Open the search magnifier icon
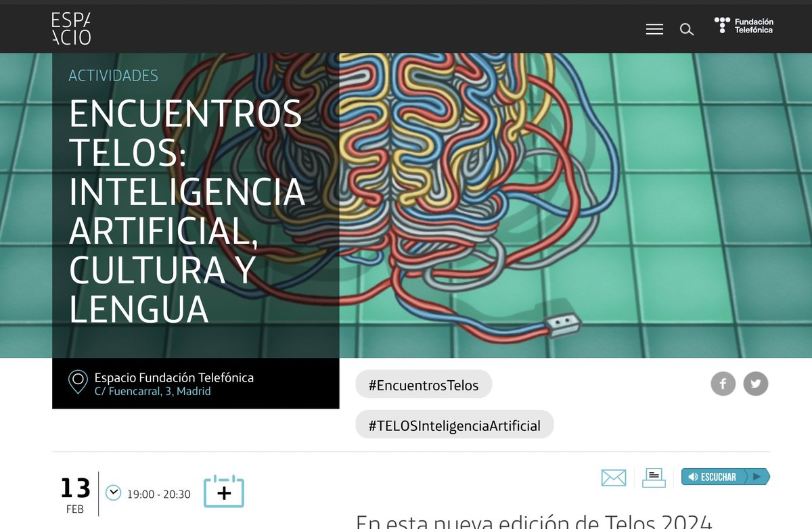 tap(687, 29)
